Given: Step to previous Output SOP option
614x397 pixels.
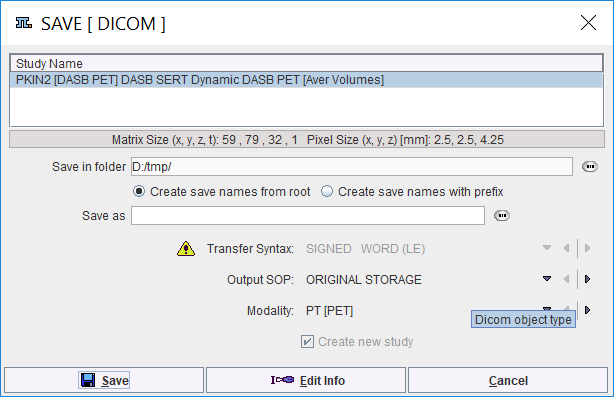Looking at the screenshot, I should coord(566,279).
